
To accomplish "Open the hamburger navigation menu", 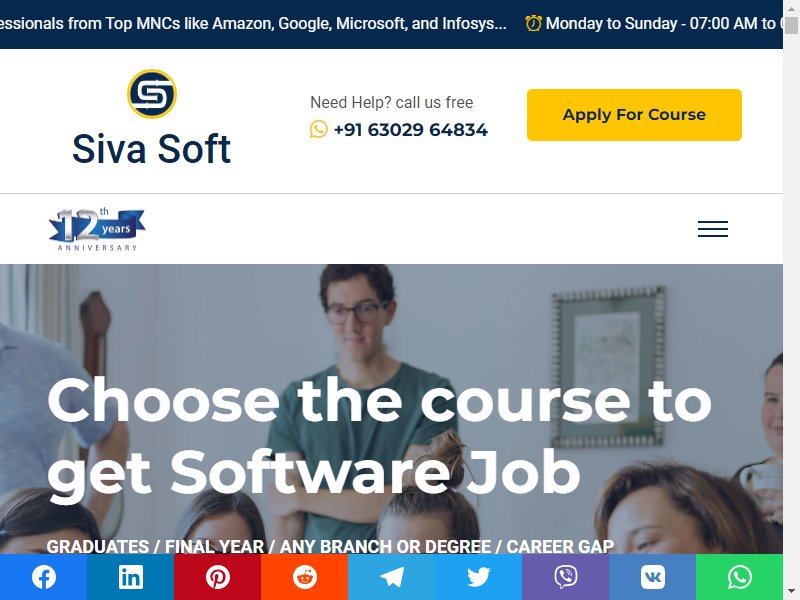I will 713,229.
